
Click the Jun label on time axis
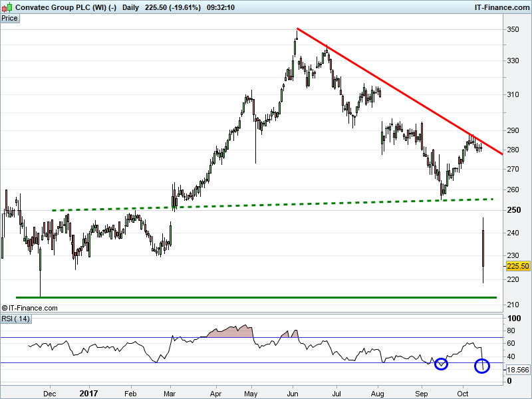point(293,394)
